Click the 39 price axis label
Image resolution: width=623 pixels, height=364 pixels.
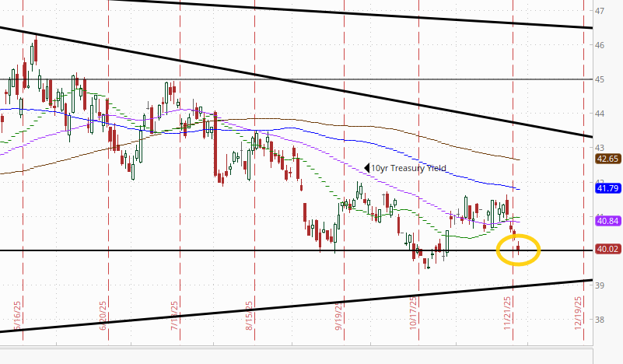pos(600,285)
